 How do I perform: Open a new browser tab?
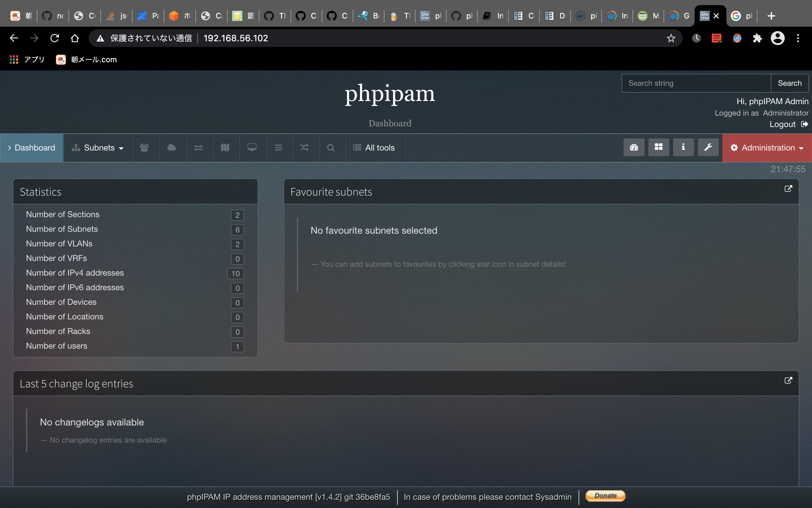tap(771, 16)
